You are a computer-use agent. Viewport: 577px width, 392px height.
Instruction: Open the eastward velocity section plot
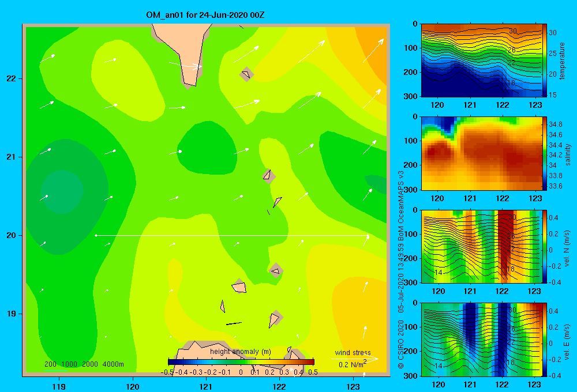(482, 340)
